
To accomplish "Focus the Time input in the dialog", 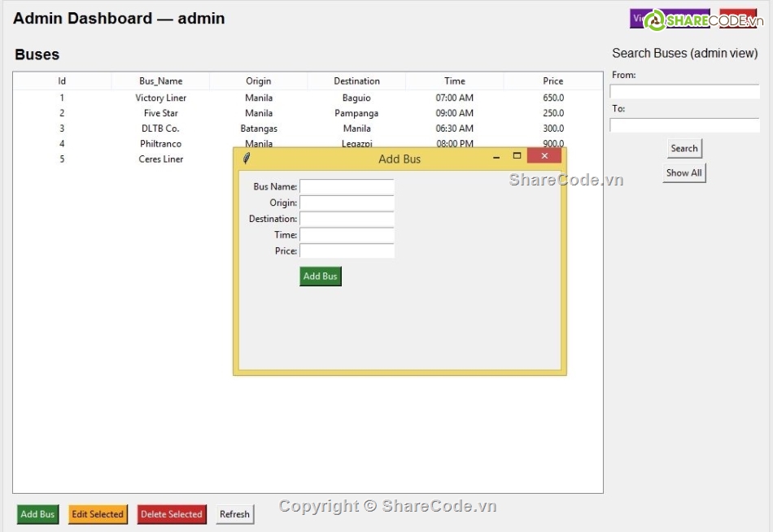I will point(347,235).
